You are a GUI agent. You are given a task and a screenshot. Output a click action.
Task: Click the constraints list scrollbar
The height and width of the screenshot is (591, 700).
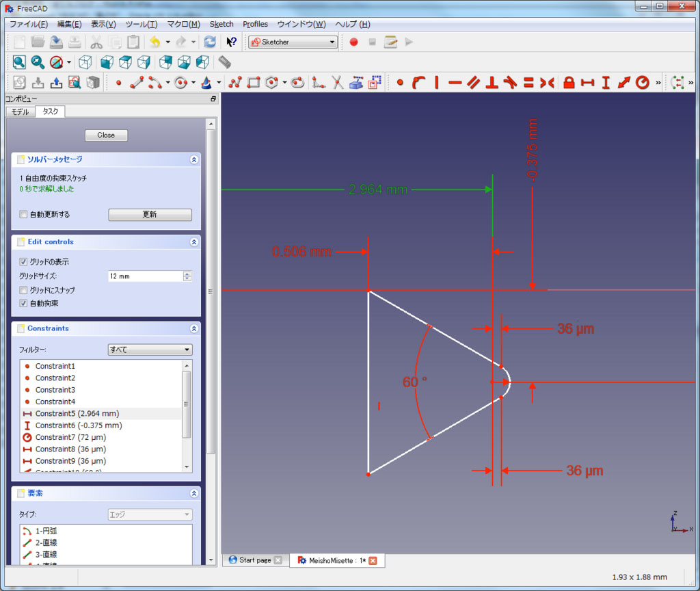(x=187, y=404)
